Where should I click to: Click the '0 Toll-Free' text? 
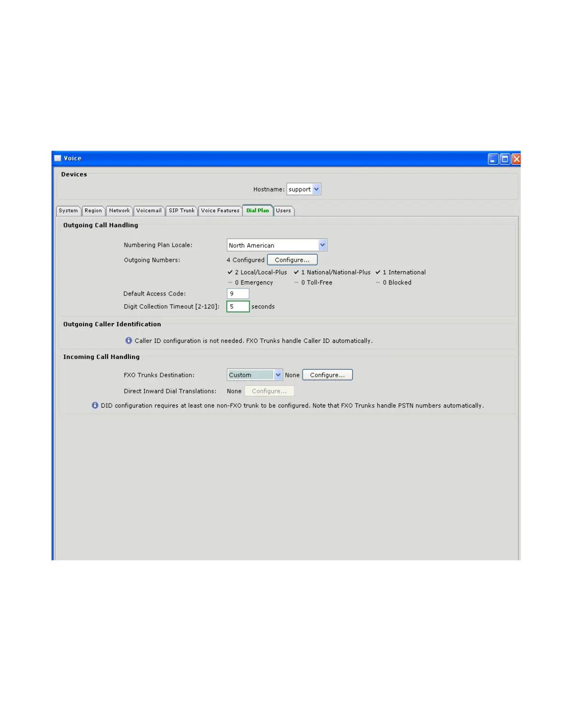(x=316, y=283)
